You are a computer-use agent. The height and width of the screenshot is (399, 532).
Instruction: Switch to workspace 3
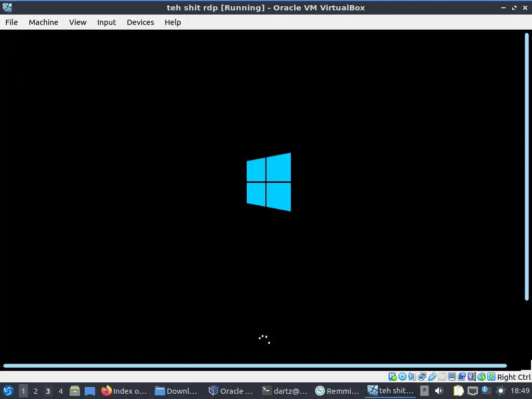coord(48,391)
